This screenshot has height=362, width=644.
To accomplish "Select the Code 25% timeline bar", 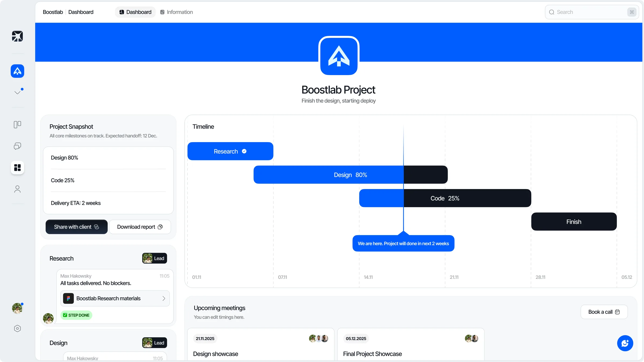I will [445, 198].
